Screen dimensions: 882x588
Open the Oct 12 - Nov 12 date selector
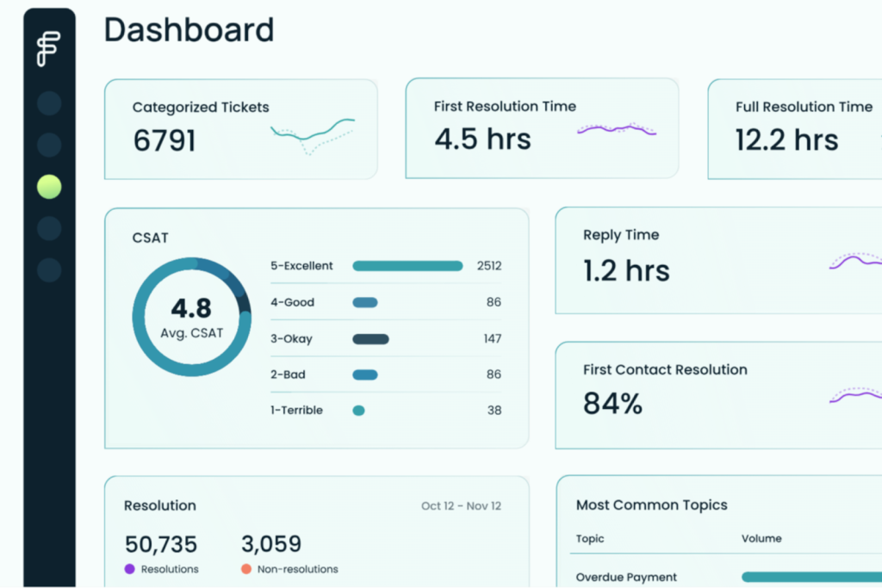point(462,506)
